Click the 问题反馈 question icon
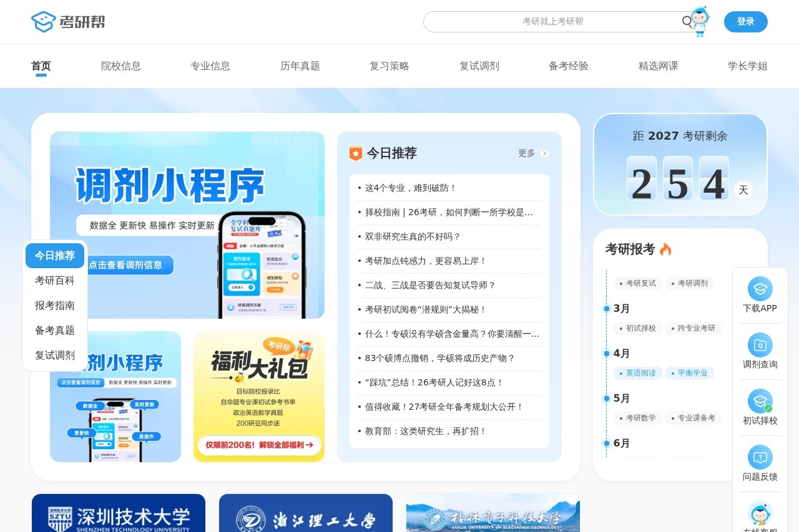This screenshot has width=799, height=532. [760, 457]
